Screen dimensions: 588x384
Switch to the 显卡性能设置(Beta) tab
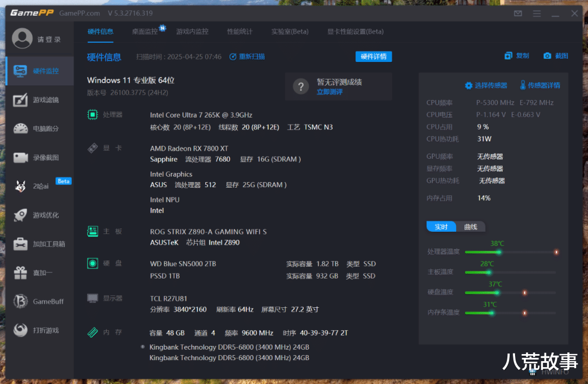[x=356, y=32]
